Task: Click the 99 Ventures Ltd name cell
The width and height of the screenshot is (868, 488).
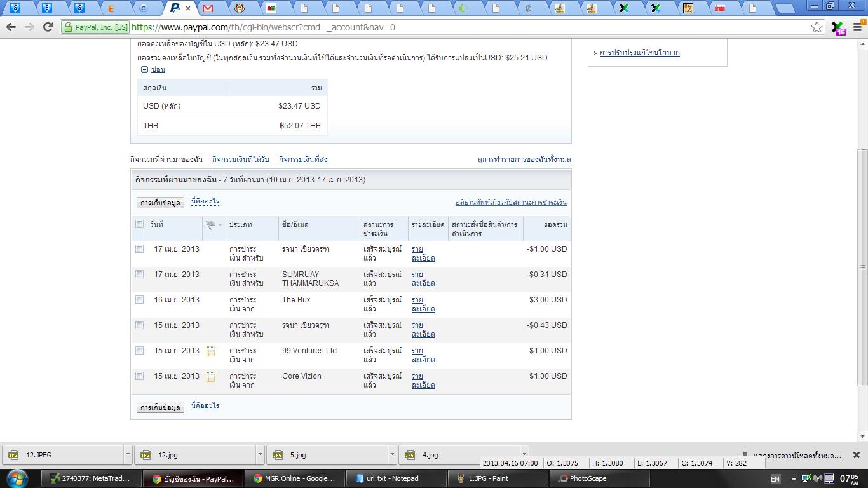Action: 309,351
